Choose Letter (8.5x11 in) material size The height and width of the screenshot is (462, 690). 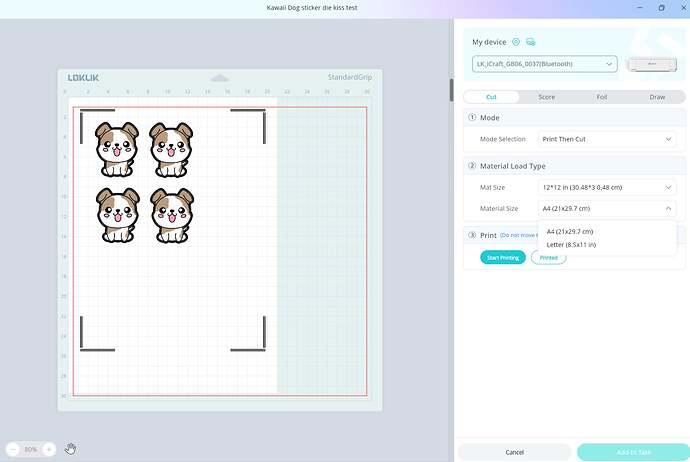point(572,244)
